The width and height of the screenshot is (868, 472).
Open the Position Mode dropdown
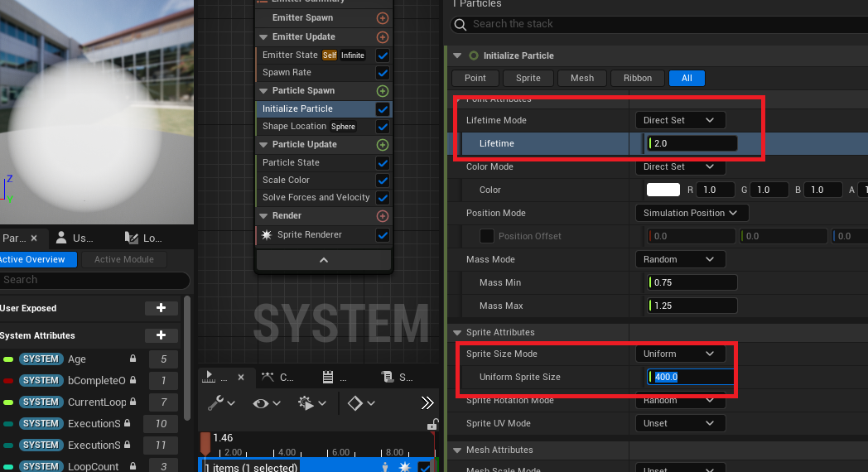692,213
